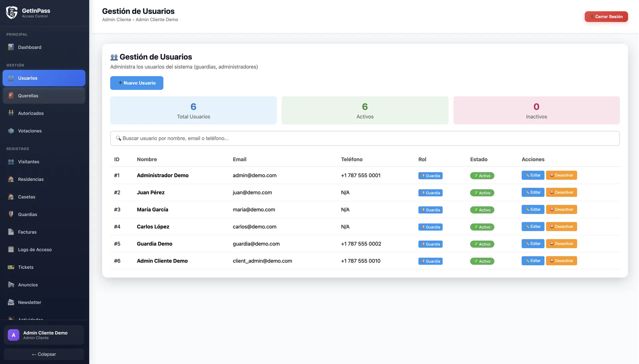The width and height of the screenshot is (639, 364).
Task: Click the Newsletter envelope icon
Action: 11,303
